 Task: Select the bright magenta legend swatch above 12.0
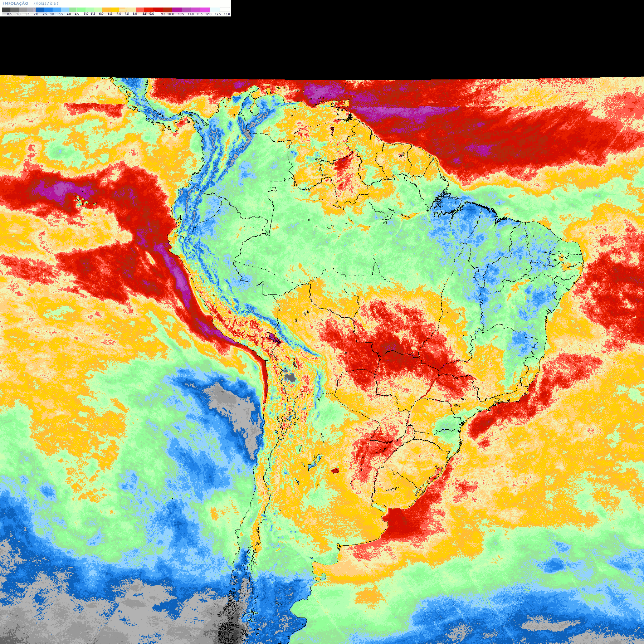pyautogui.click(x=205, y=10)
